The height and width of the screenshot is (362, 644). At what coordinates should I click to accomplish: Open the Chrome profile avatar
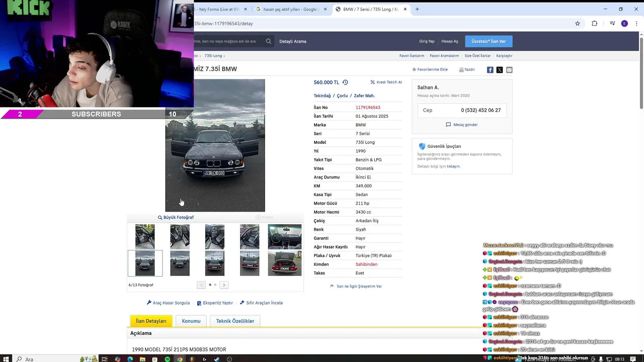[624, 24]
